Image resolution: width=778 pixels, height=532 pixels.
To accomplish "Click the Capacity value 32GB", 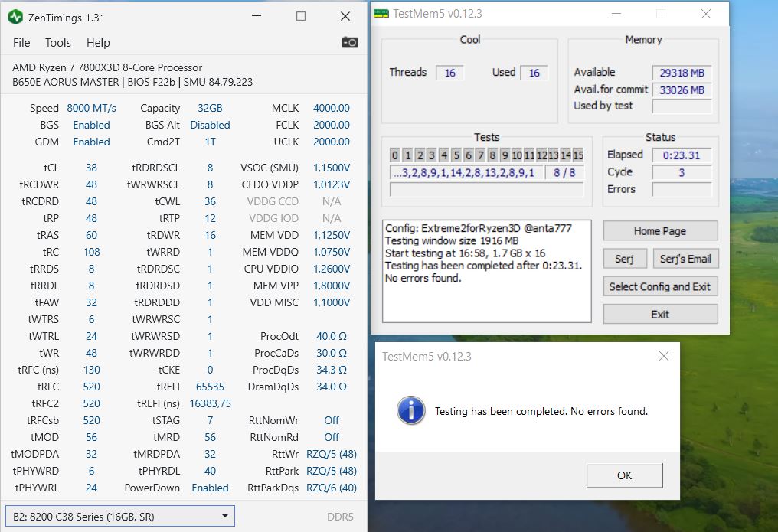I will [210, 108].
